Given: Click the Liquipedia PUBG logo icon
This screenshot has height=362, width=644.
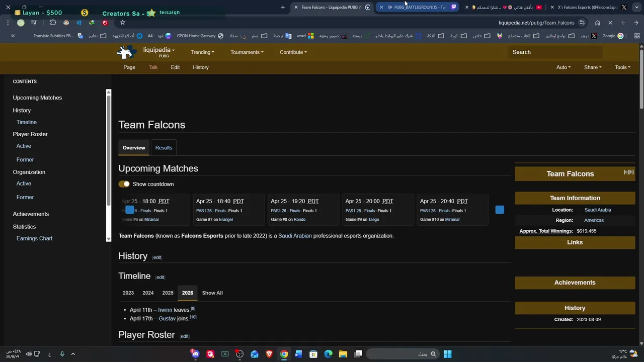Looking at the screenshot, I should pyautogui.click(x=127, y=52).
